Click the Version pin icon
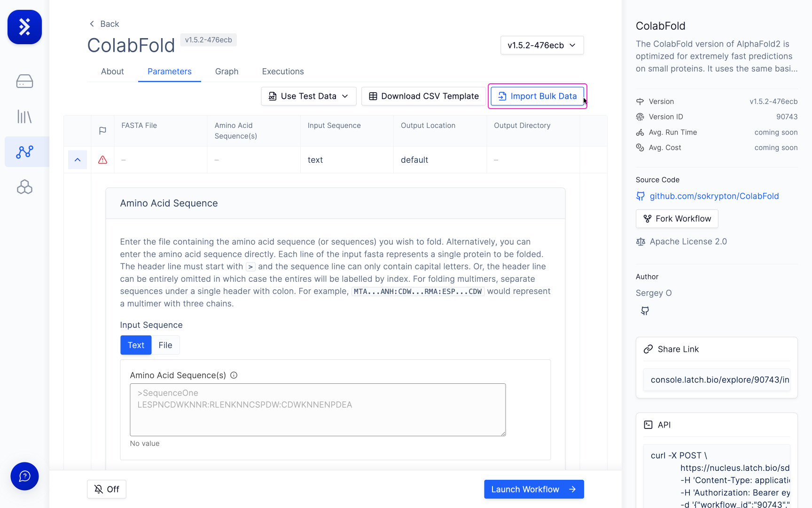This screenshot has width=812, height=508. pyautogui.click(x=640, y=102)
